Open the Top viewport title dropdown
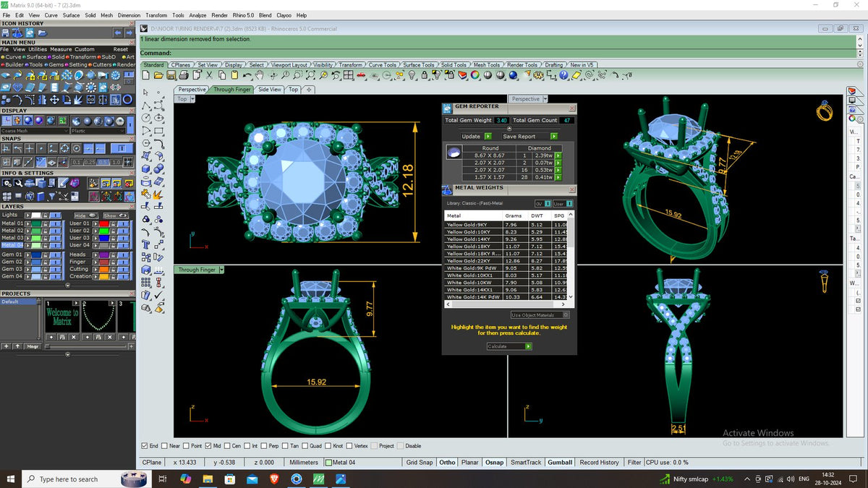 (192, 99)
